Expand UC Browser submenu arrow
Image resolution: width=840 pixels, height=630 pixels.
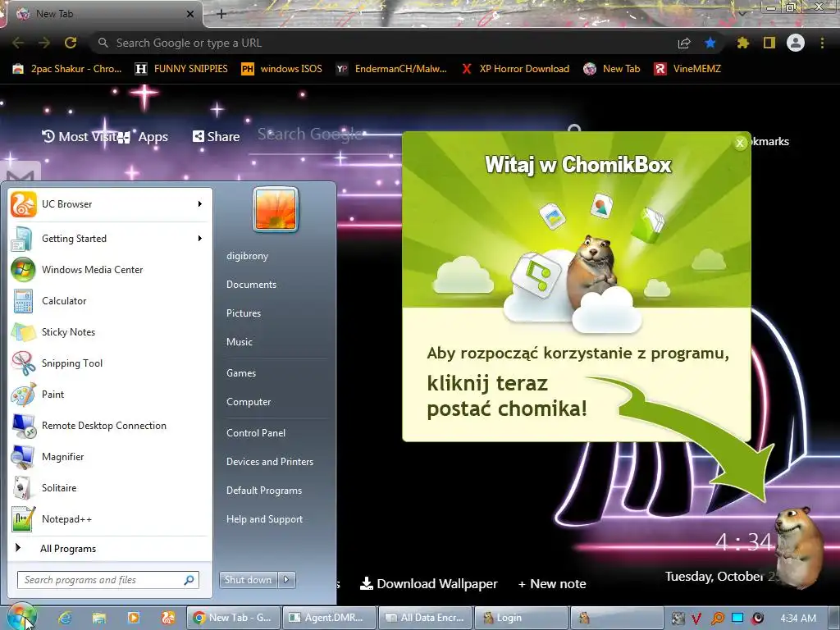[200, 204]
